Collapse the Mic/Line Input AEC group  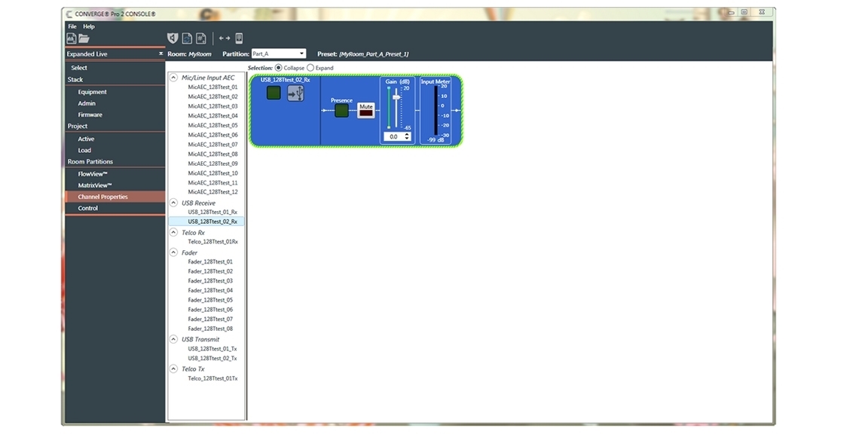coord(174,78)
